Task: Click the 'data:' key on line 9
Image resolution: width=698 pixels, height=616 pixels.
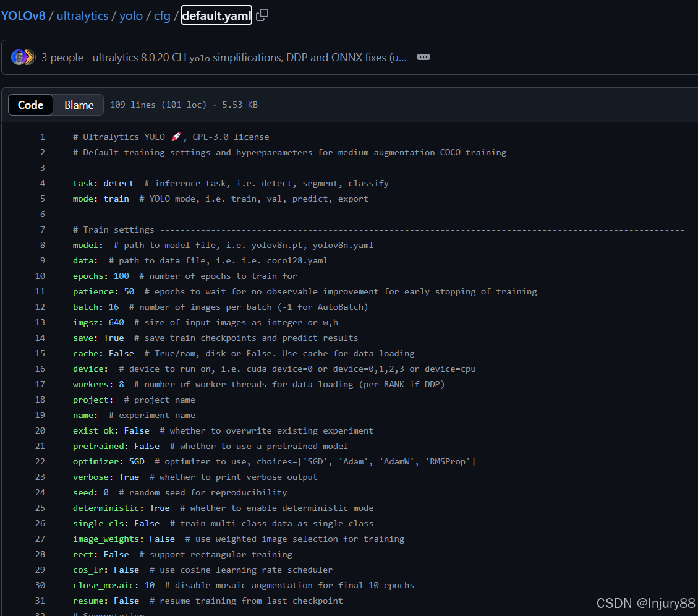Action: [x=85, y=260]
